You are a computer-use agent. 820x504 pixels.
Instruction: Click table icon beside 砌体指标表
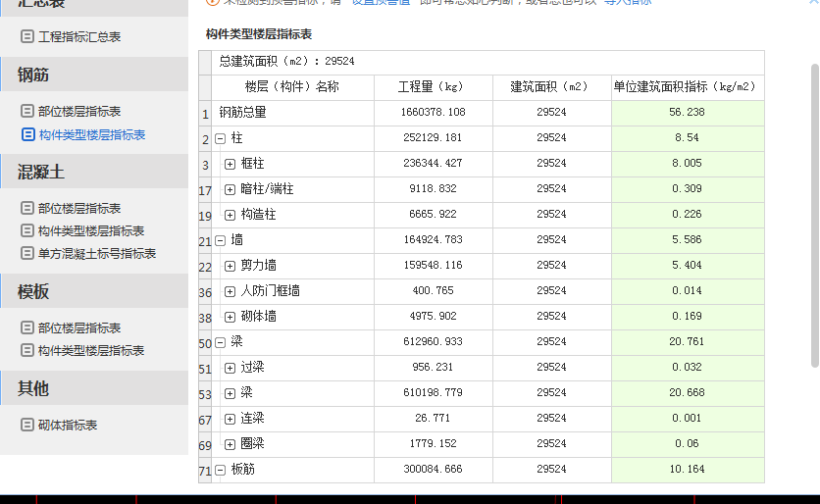click(x=27, y=425)
